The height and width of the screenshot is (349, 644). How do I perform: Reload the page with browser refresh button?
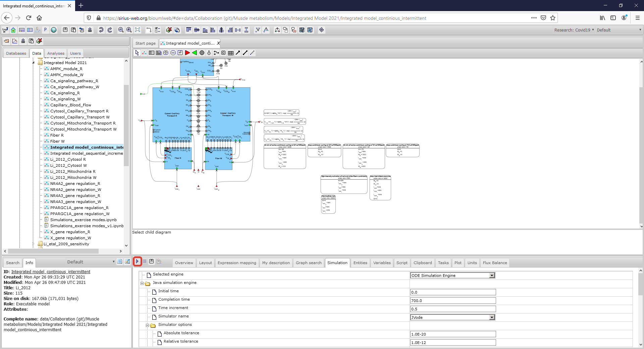29,18
